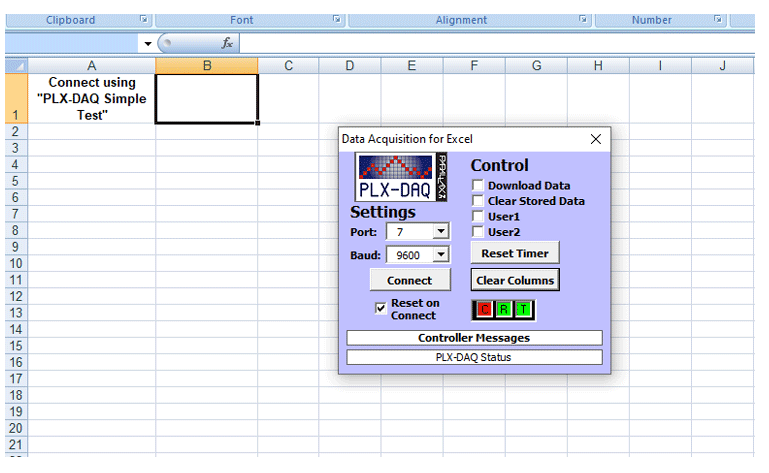Click the Controller Messages field
The width and height of the screenshot is (769, 473).
click(x=474, y=338)
